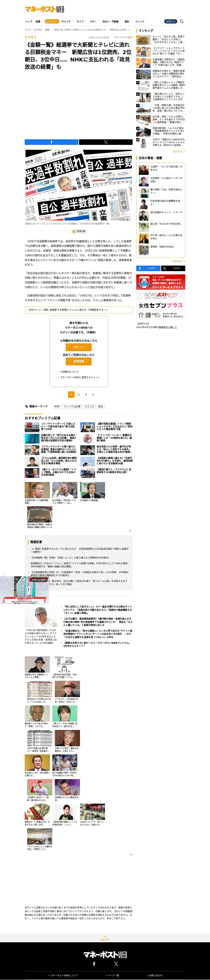210x980 pixels.
Task: Open マネーポストWEBに登録するメリット link
Action: pos(80,377)
